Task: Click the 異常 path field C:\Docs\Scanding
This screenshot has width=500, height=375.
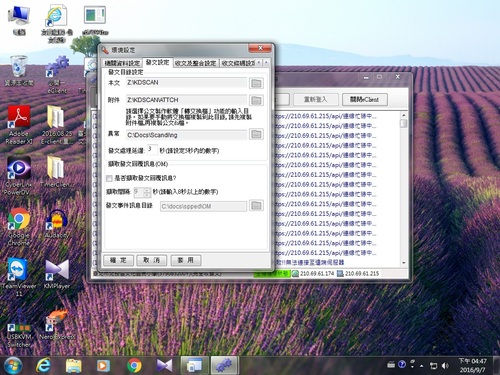Action: tap(186, 135)
